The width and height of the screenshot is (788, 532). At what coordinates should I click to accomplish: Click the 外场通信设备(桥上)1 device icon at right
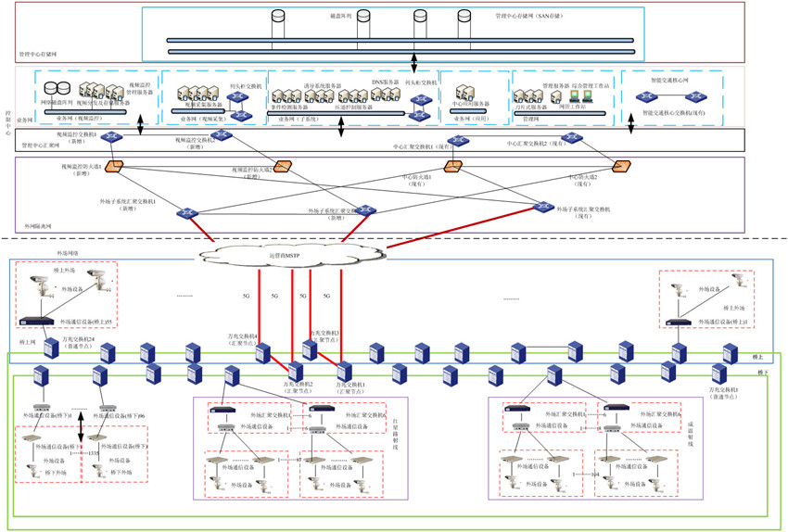click(x=678, y=322)
